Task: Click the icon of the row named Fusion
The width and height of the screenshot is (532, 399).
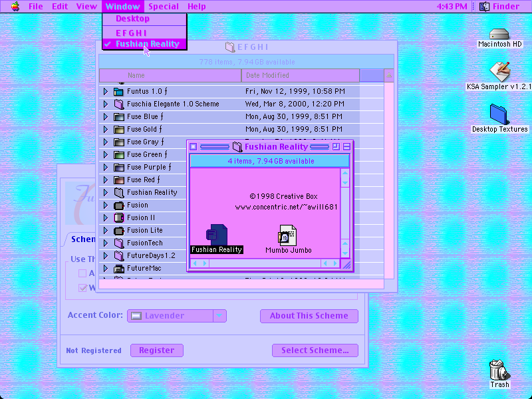Action: coord(119,205)
